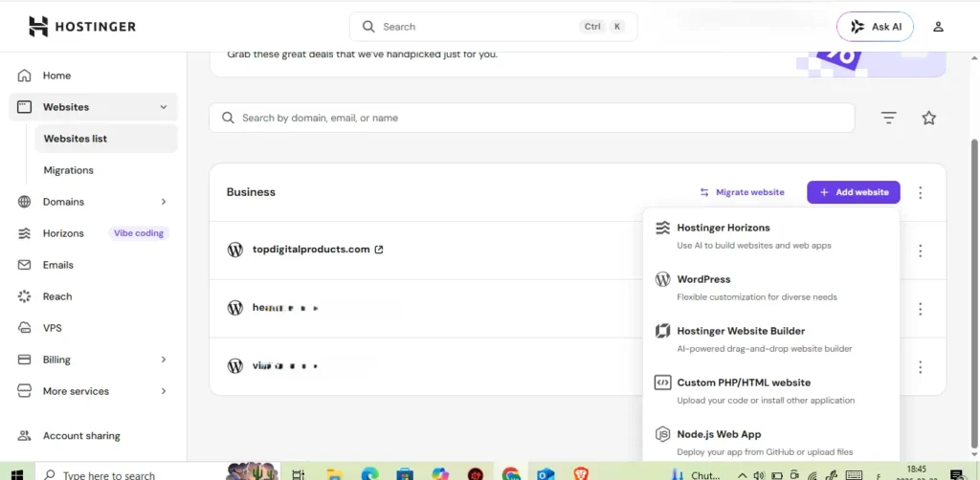Open third website row three-dot menu

point(920,367)
